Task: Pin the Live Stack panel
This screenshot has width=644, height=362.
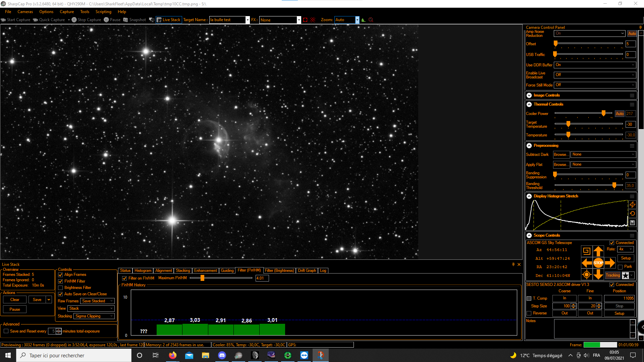Action: point(513,264)
